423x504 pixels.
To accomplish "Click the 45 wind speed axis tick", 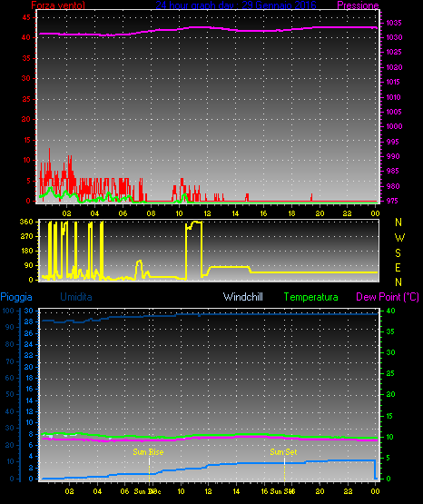I will tap(26, 17).
